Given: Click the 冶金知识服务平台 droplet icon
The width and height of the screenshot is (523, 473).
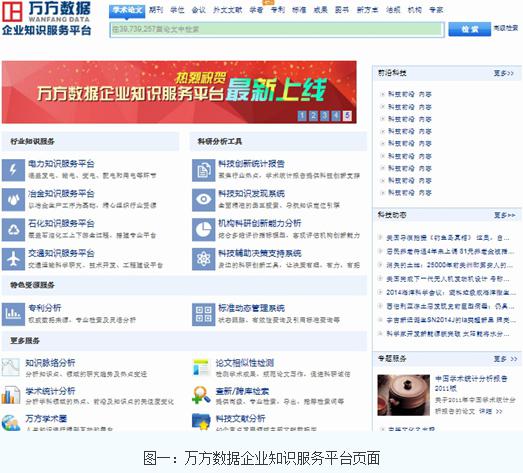Looking at the screenshot, I should tap(13, 200).
